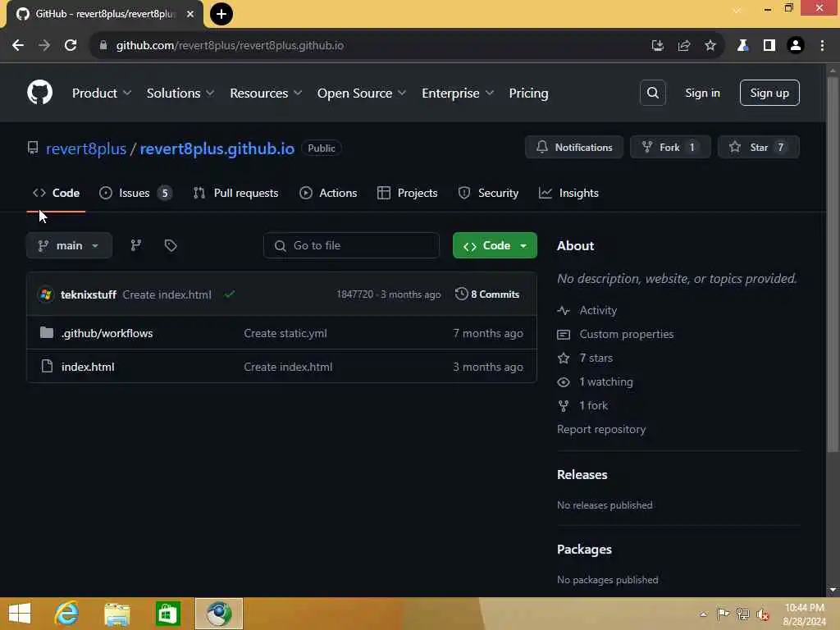Screen dimensions: 840x630
Task: Click the Sign in link
Action: click(x=702, y=93)
